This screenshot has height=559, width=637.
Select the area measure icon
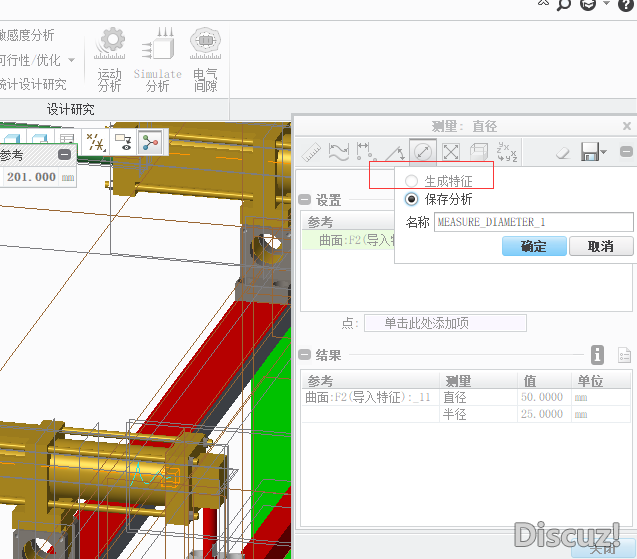[x=451, y=152]
